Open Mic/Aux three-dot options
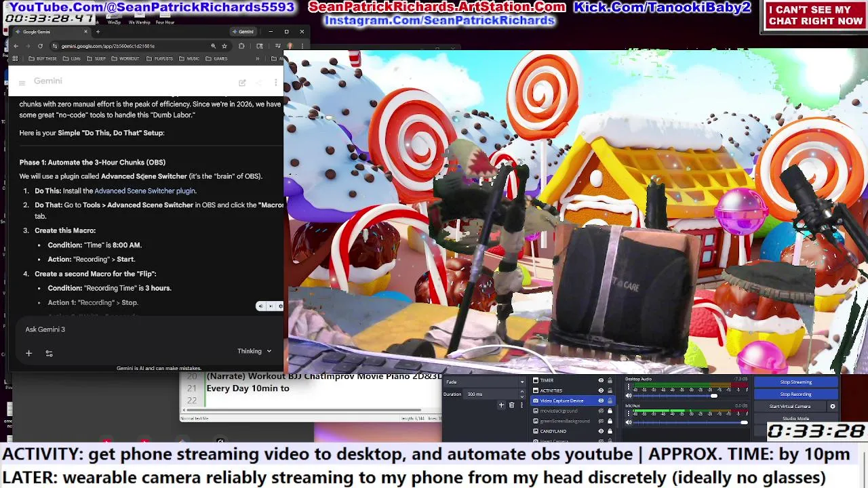Image resolution: width=868 pixels, height=488 pixels. (x=629, y=413)
